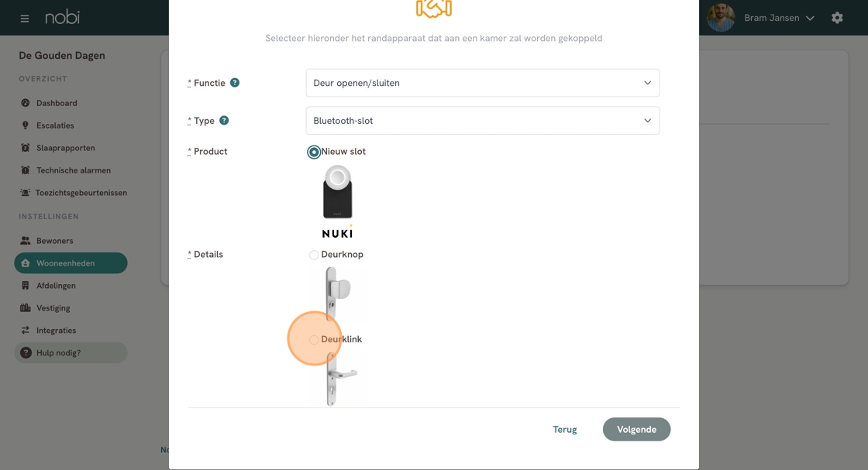Click the help icon beside Type
This screenshot has width=868, height=470.
[x=224, y=121]
